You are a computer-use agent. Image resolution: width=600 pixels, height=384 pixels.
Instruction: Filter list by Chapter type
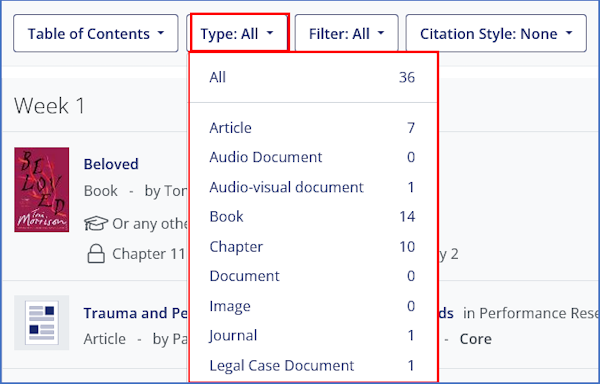312,247
